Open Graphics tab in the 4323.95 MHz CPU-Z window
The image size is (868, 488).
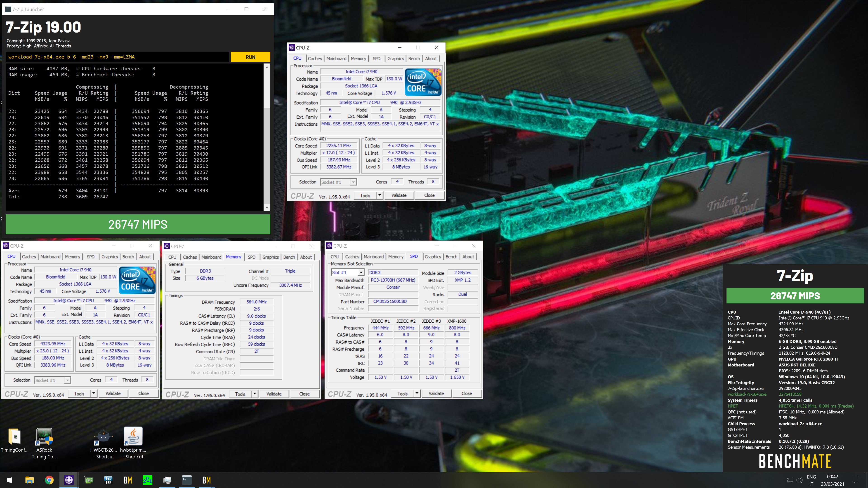point(110,257)
